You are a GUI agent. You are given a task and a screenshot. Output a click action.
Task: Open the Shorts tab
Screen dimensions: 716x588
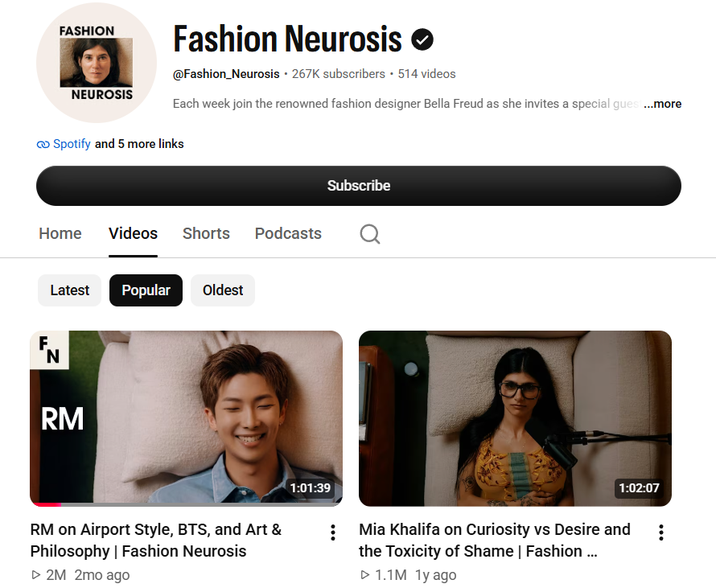(206, 233)
